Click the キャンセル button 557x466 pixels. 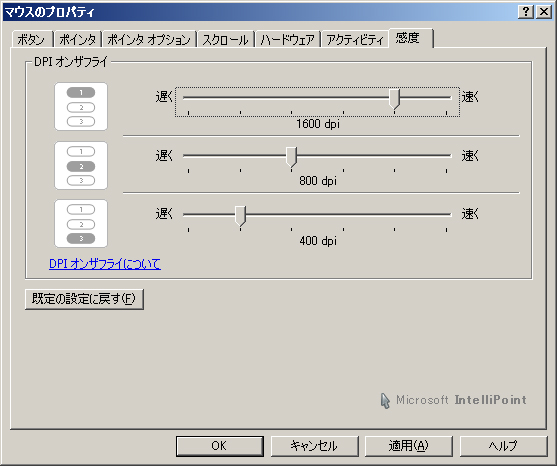tap(314, 446)
